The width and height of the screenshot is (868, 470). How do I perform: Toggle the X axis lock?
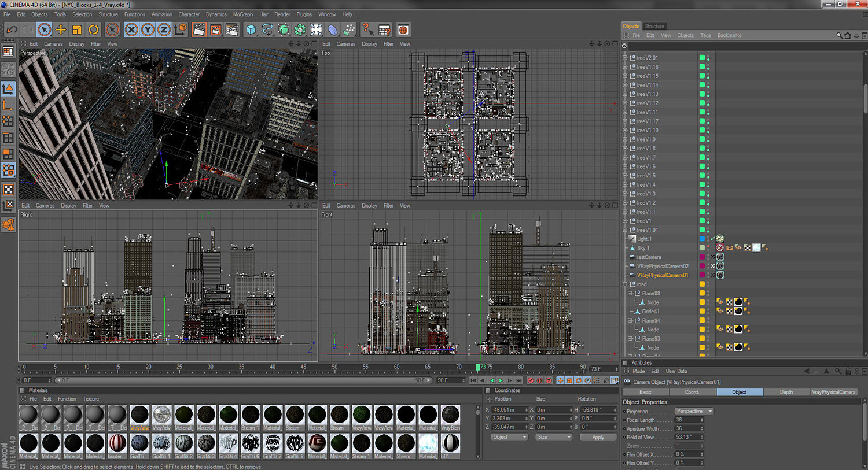click(x=131, y=29)
